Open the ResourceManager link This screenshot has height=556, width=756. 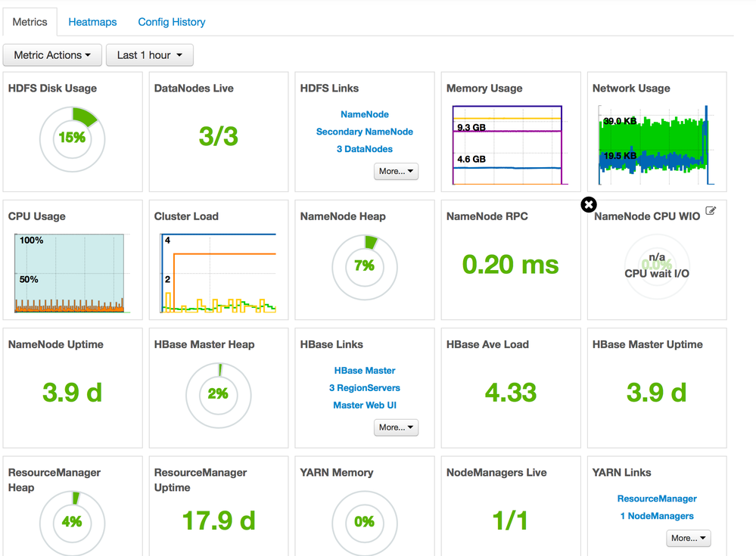coord(657,499)
